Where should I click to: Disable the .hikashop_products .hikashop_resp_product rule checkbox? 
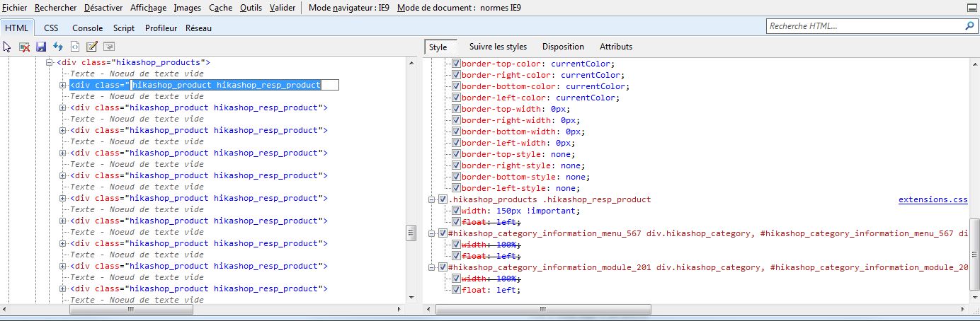(x=443, y=199)
